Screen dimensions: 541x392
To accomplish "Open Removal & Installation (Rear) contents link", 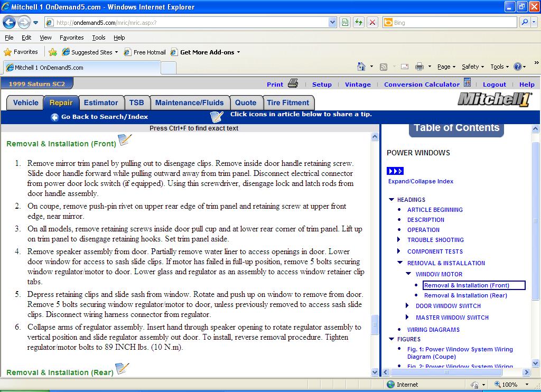I will coord(465,295).
